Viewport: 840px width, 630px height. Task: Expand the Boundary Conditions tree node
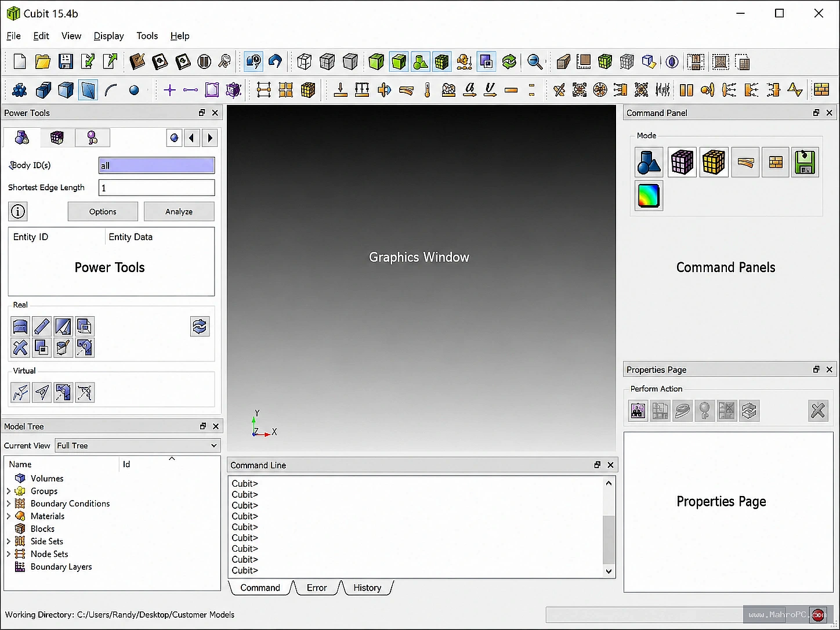[x=9, y=504]
